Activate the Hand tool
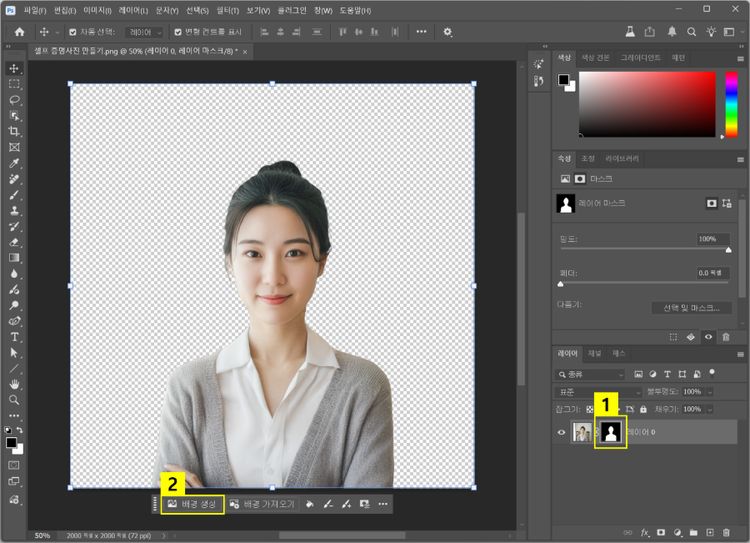Screen dimensions: 750x543 14,384
